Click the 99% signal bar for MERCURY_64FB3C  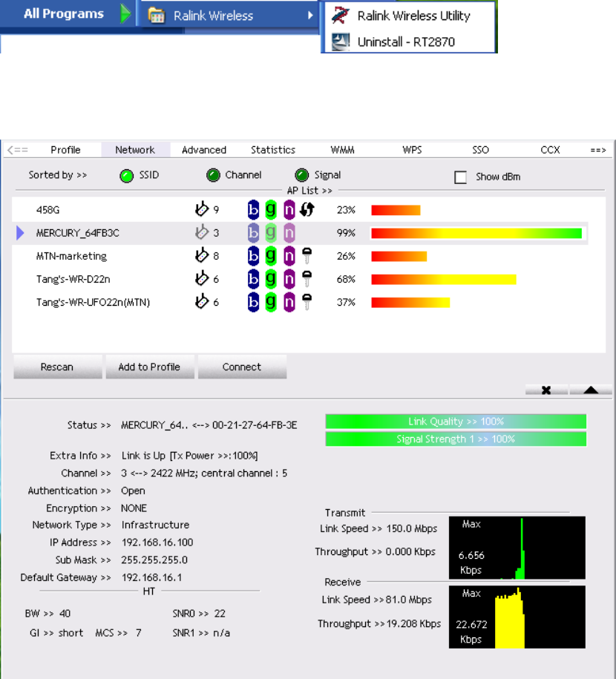click(476, 234)
